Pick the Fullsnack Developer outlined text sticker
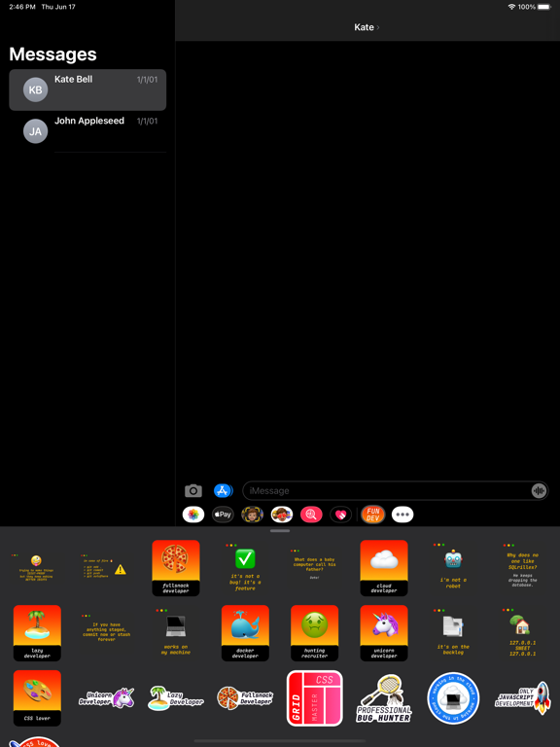560x747 pixels. [x=245, y=698]
